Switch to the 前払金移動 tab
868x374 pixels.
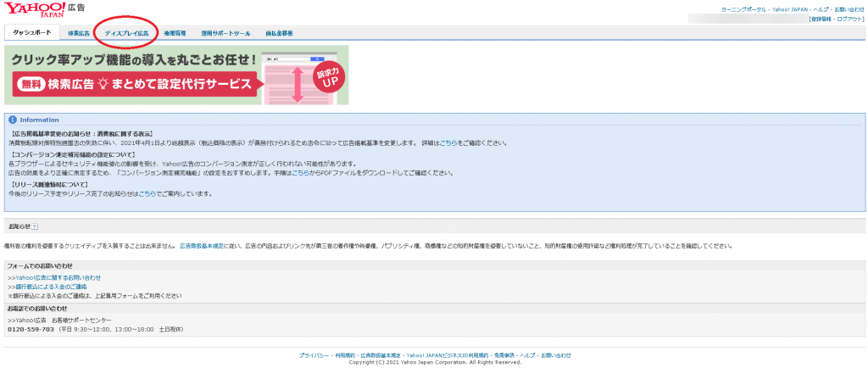(279, 33)
